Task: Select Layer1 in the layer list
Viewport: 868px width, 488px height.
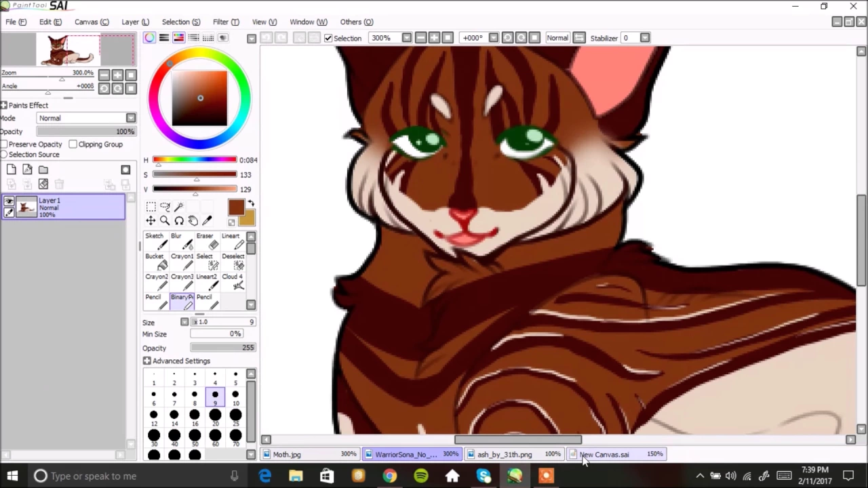Action: (62, 207)
